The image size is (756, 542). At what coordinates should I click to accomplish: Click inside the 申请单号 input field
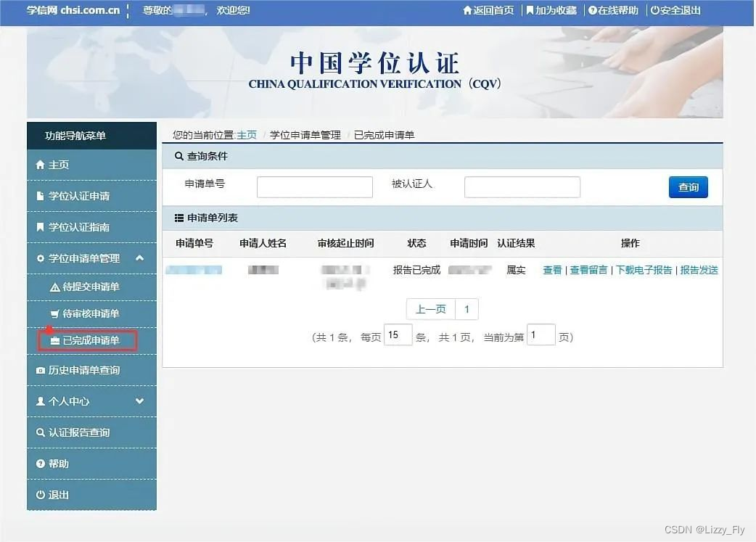[x=313, y=186]
